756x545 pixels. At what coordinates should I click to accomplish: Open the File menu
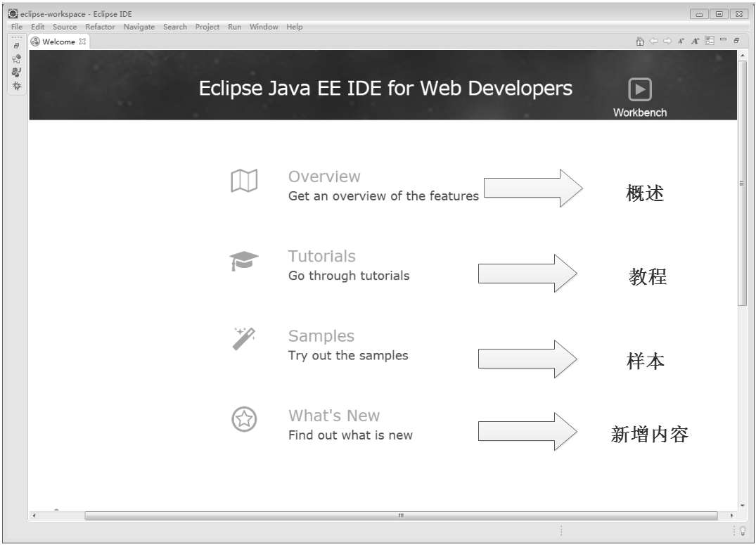(x=16, y=27)
